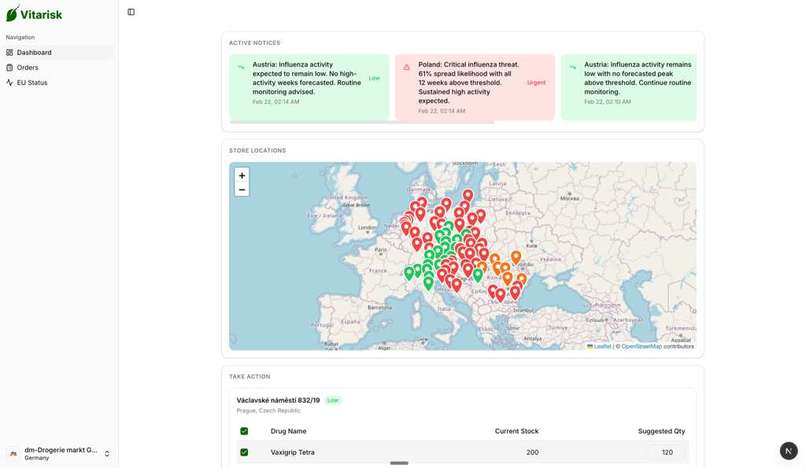
Task: Click the Vitarisk leaf logo
Action: [12, 14]
